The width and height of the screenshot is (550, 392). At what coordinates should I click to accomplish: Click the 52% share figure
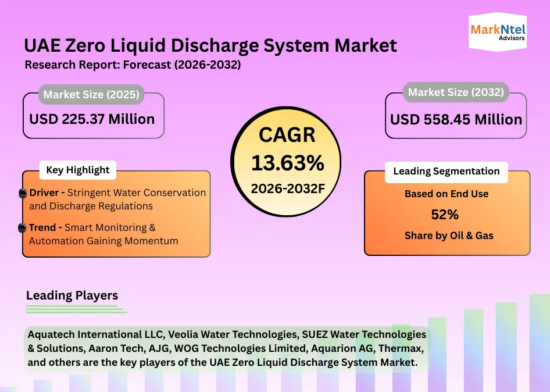(445, 215)
